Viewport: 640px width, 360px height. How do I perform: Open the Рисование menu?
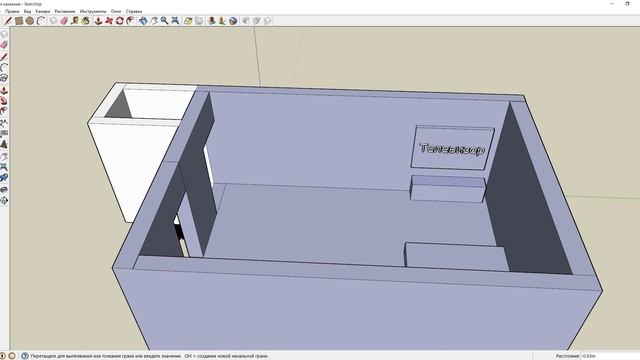point(65,11)
